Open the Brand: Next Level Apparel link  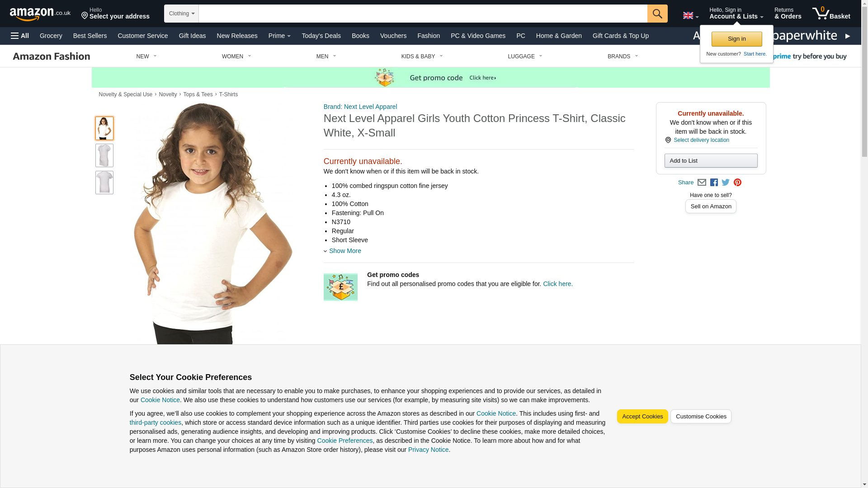coord(360,107)
